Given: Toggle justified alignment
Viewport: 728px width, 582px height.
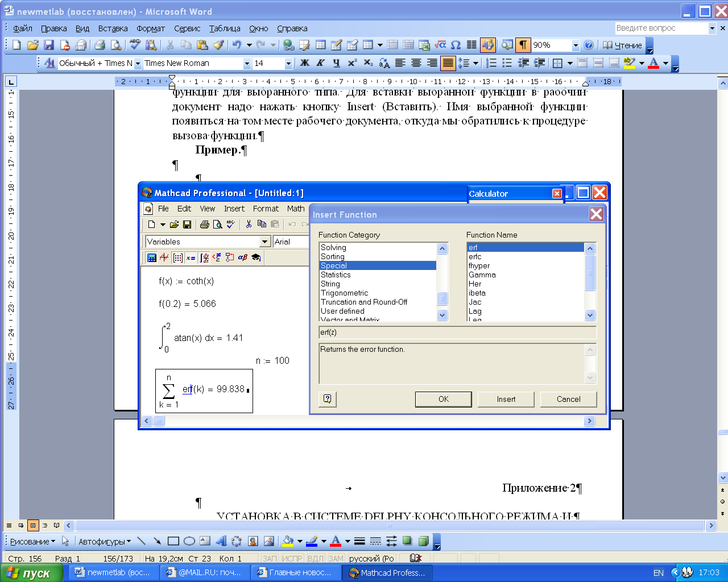Looking at the screenshot, I should (x=448, y=63).
